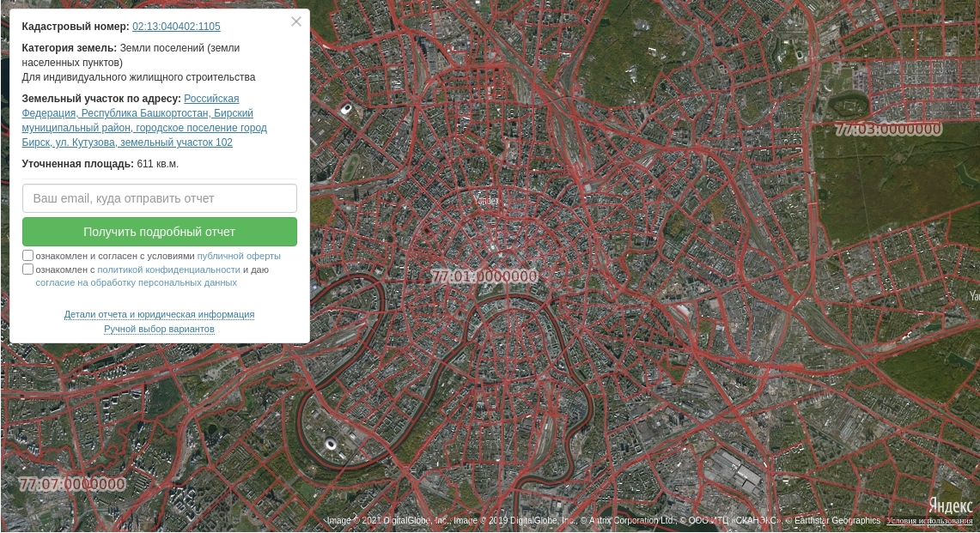The width and height of the screenshot is (980, 533).
Task: Open 'согласие на обработку персональных данных' link
Action: 137,283
